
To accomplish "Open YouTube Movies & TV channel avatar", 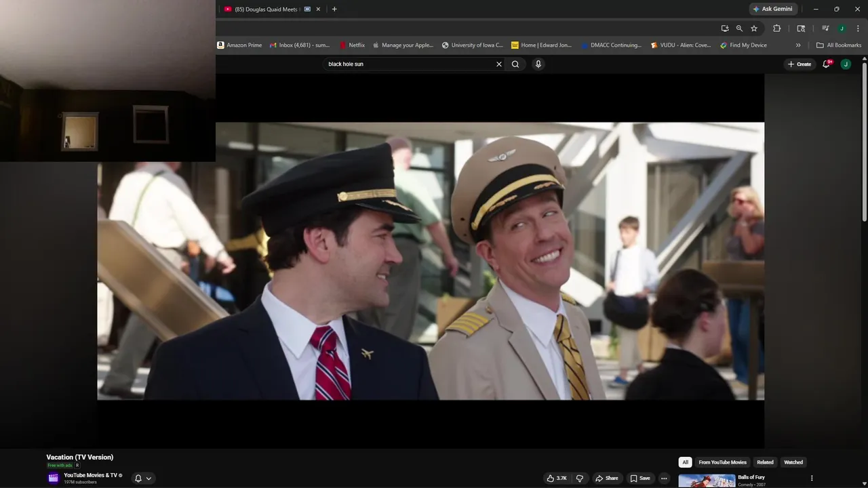I will click(54, 478).
